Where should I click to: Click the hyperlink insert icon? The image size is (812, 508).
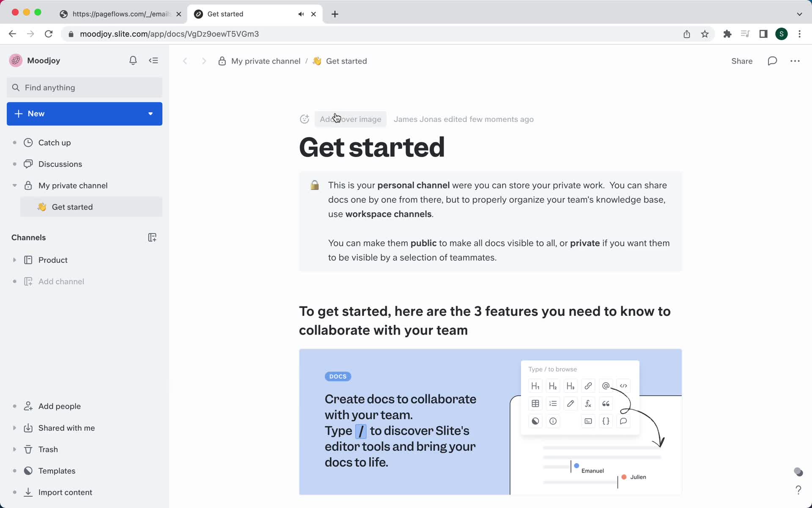coord(588,385)
